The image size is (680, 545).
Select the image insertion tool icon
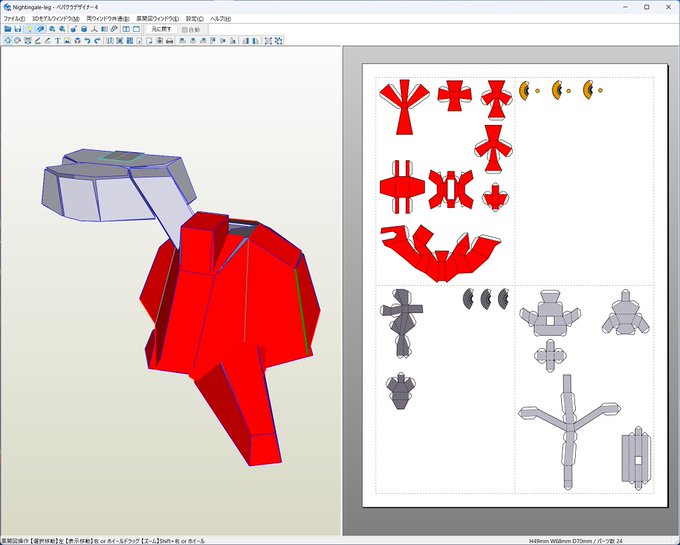point(67,41)
